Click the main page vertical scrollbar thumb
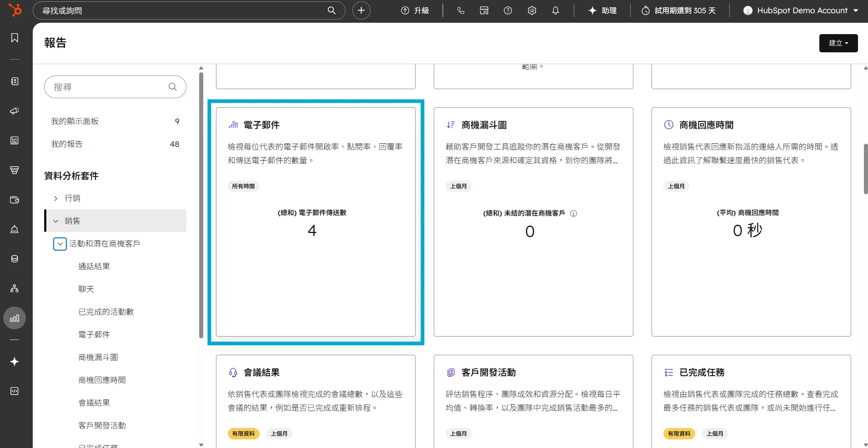Screen dimensions: 868x448 coord(865,169)
